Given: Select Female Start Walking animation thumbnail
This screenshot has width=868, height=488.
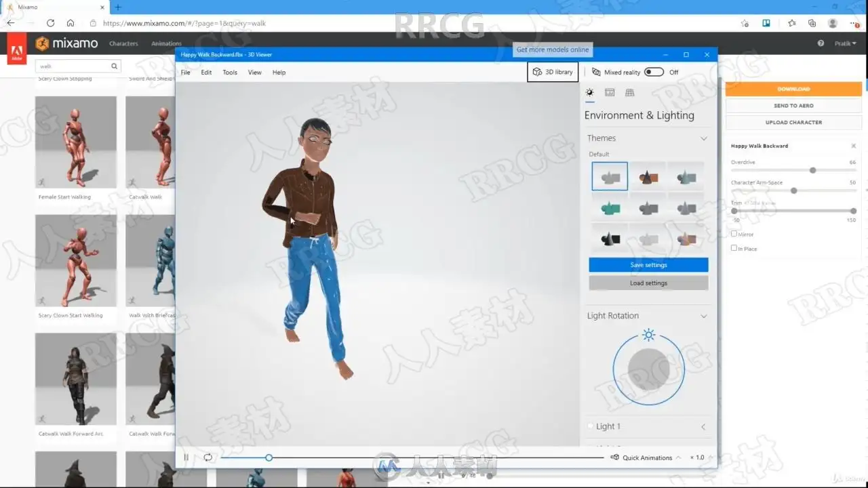Looking at the screenshot, I should pos(76,142).
